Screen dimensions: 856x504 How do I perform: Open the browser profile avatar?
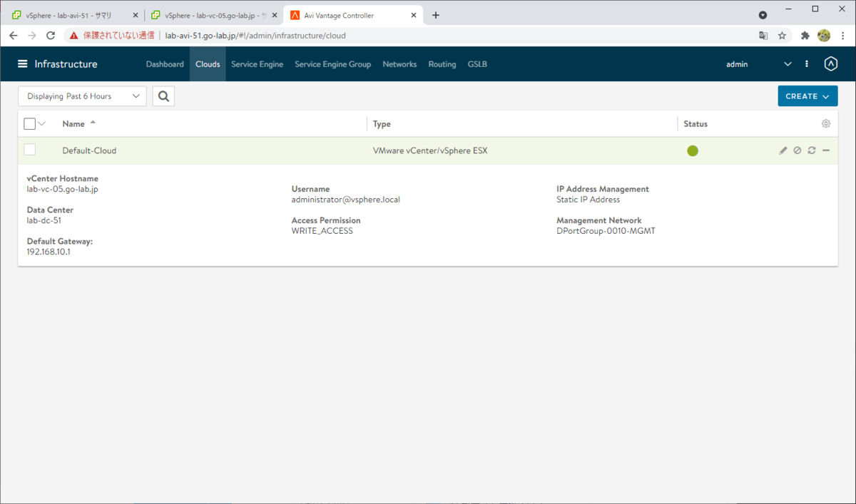tap(824, 35)
